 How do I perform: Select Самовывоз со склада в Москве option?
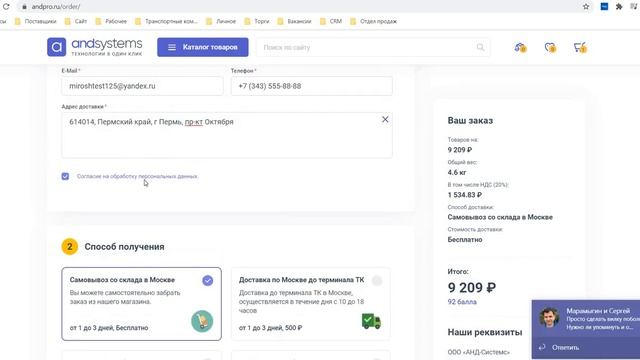[142, 304]
